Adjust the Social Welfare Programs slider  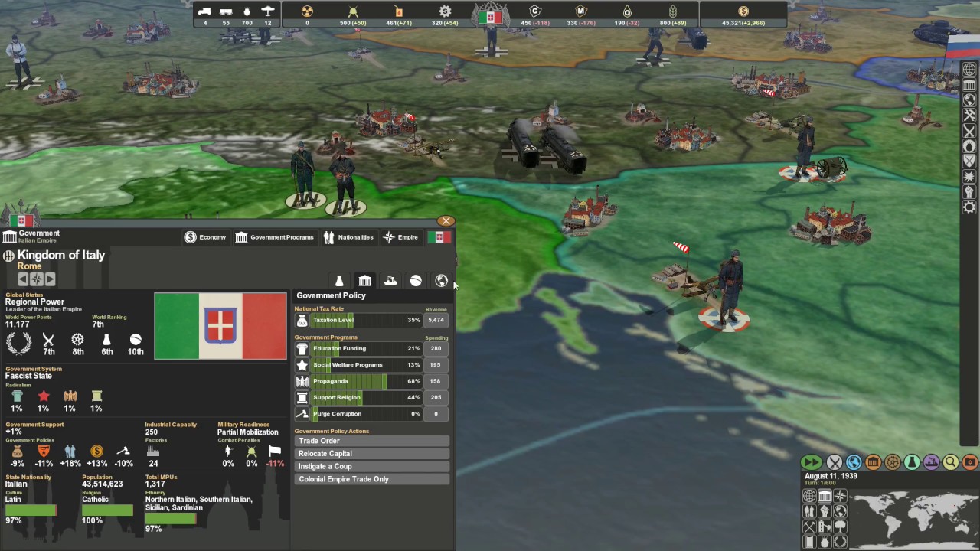[367, 365]
